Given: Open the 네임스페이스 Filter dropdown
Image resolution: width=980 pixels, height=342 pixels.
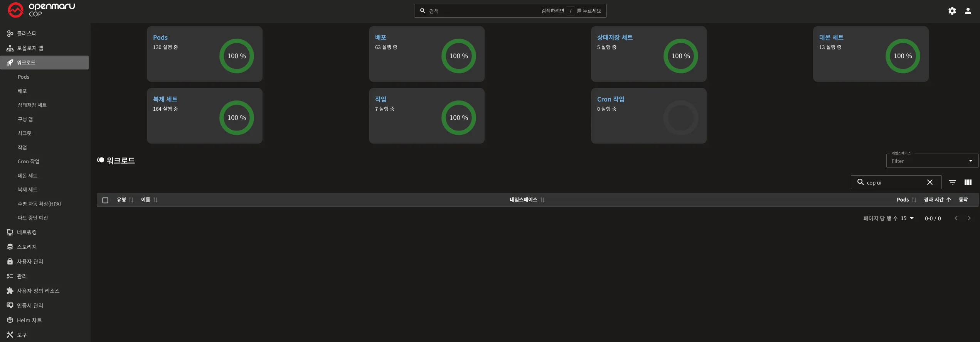Looking at the screenshot, I should [x=932, y=161].
